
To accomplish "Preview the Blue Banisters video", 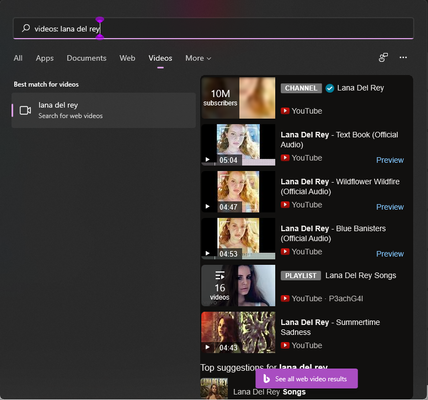I will pyautogui.click(x=390, y=254).
